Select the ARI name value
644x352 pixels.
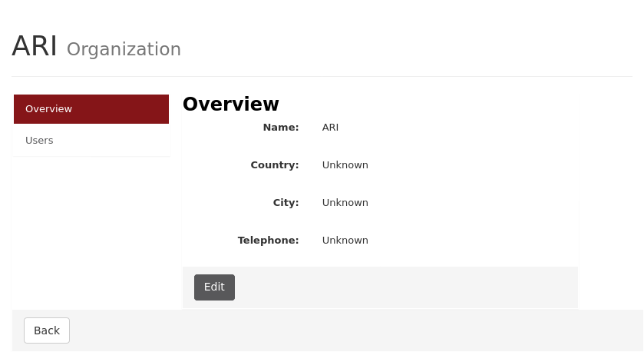(x=330, y=128)
